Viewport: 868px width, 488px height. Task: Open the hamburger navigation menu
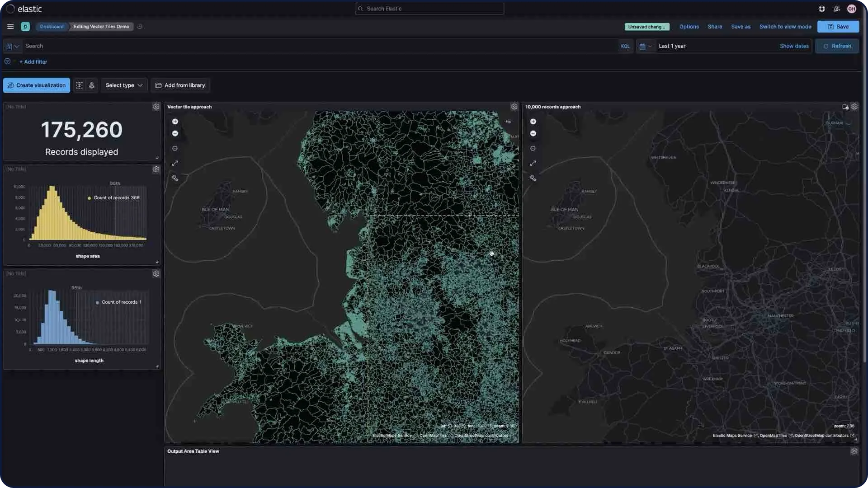point(10,27)
